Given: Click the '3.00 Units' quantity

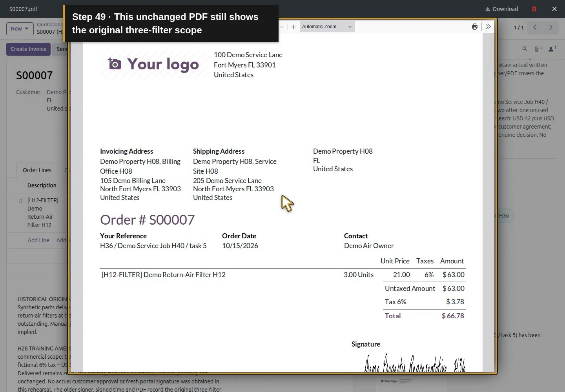Looking at the screenshot, I should pos(359,275).
